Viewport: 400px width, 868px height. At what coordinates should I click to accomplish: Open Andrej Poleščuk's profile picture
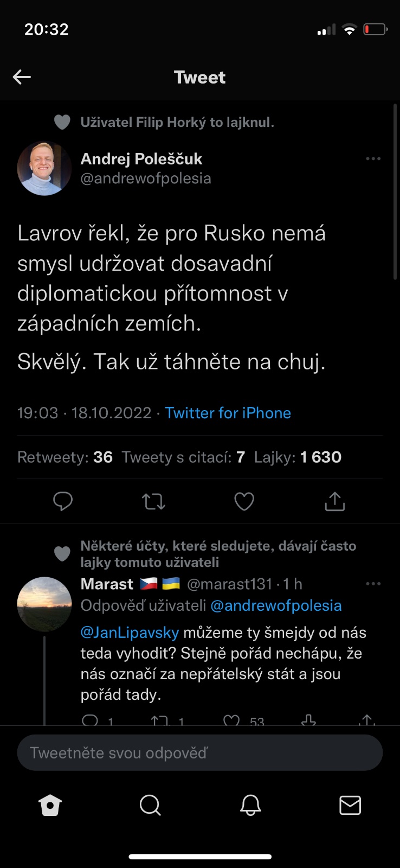click(44, 168)
